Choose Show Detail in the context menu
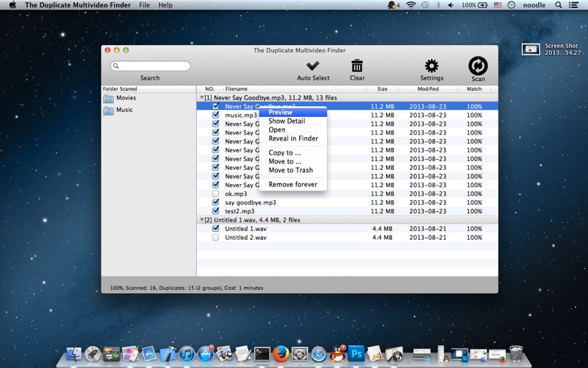This screenshot has height=368, width=588. pos(293,121)
